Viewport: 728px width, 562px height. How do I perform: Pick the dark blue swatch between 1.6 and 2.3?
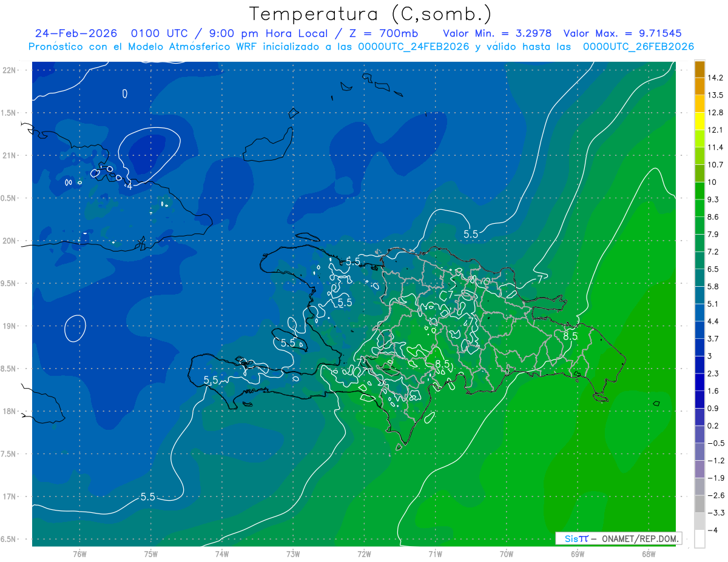tap(699, 382)
